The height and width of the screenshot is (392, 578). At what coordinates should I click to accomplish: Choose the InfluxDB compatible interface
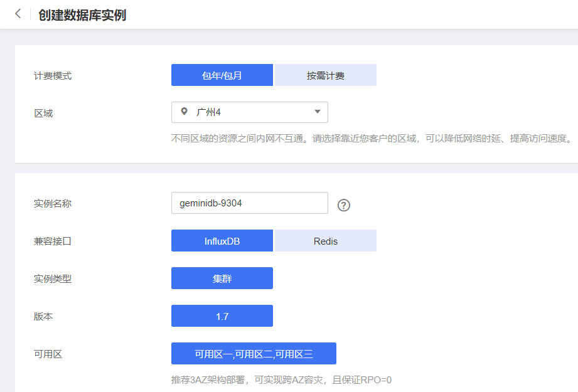point(222,241)
